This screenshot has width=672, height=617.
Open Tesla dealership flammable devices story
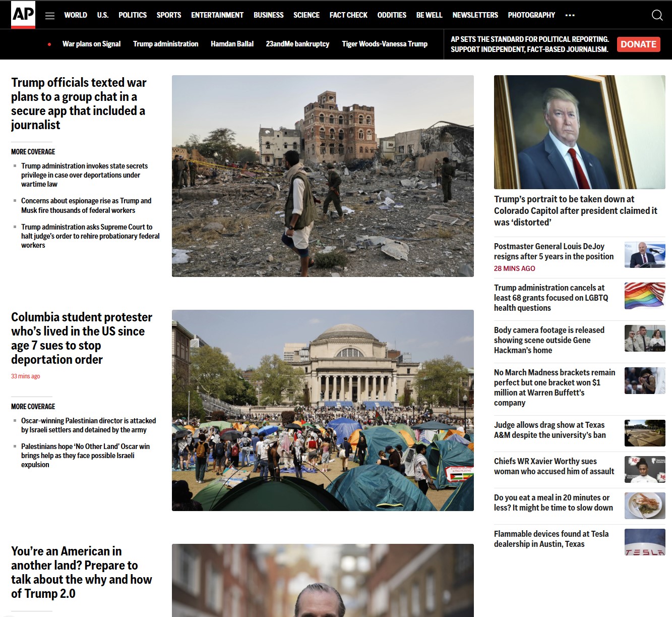pos(551,539)
